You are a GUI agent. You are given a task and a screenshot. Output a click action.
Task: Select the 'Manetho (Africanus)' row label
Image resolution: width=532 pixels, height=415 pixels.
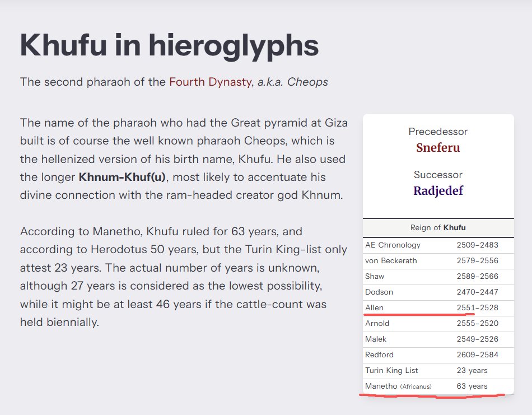(398, 386)
